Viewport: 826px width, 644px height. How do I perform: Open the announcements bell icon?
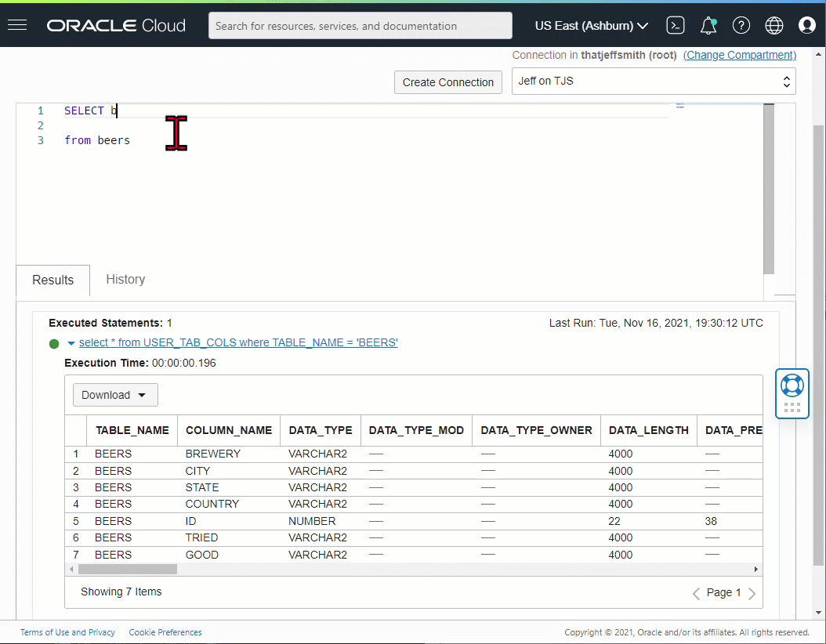click(708, 25)
